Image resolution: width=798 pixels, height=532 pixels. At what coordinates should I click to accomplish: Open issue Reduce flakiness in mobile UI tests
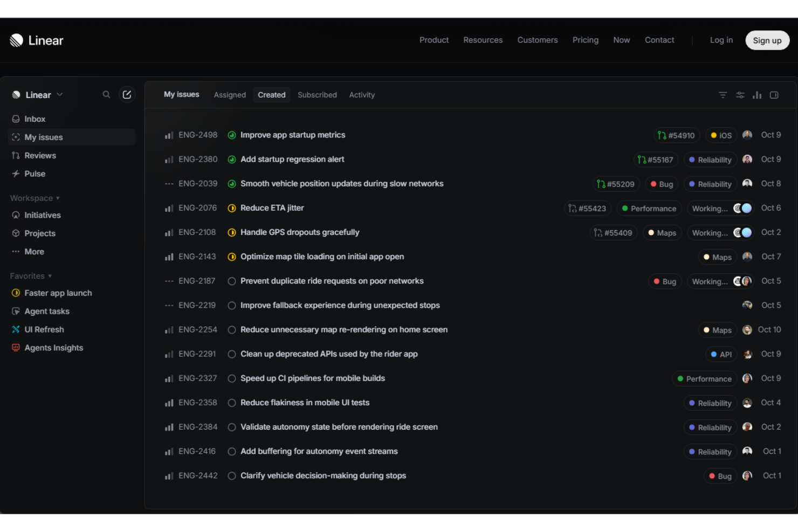[x=305, y=403]
